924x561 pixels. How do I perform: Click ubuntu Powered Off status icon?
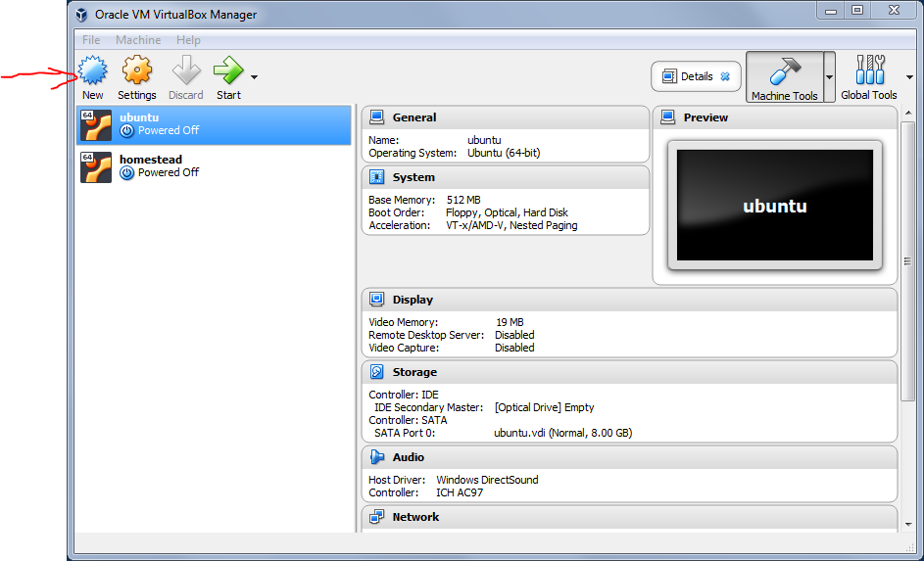click(126, 130)
